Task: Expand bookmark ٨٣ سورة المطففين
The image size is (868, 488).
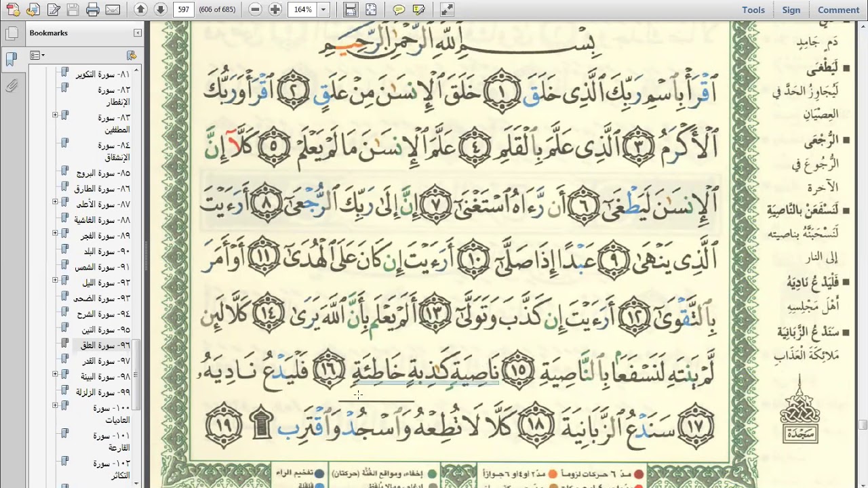Action: (x=55, y=115)
